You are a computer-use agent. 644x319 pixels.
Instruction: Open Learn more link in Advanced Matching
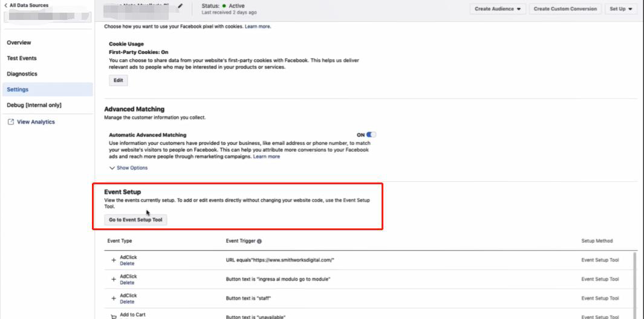tap(267, 156)
